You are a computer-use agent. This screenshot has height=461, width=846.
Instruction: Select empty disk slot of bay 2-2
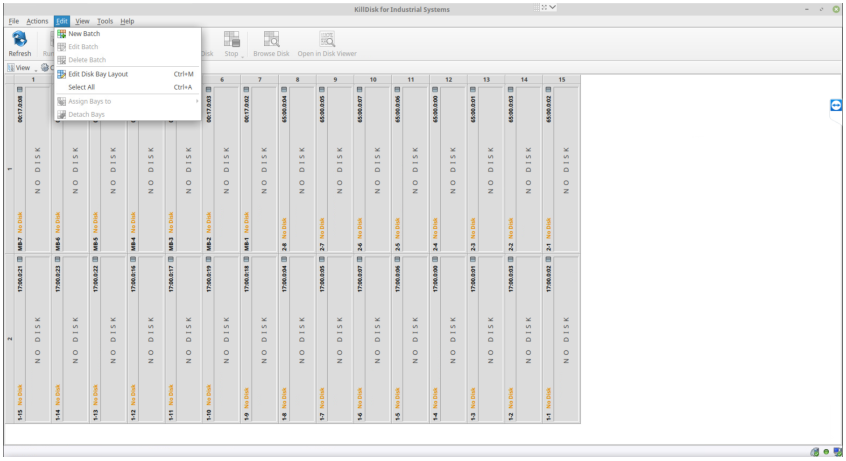point(528,169)
